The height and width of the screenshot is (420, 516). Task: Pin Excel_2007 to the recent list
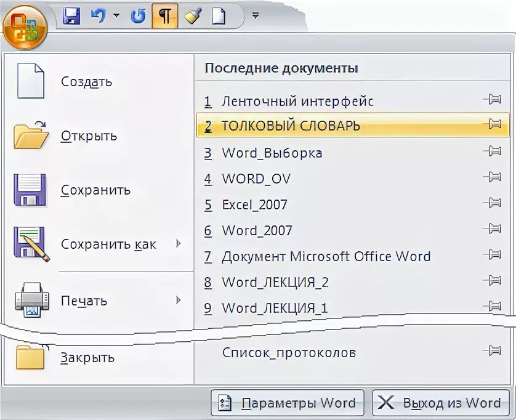pyautogui.click(x=493, y=203)
